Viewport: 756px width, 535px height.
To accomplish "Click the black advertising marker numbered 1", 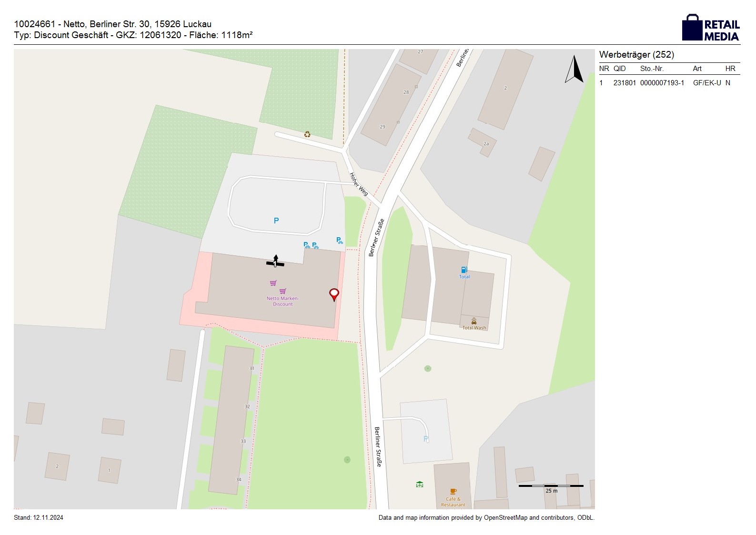I will pos(275,262).
